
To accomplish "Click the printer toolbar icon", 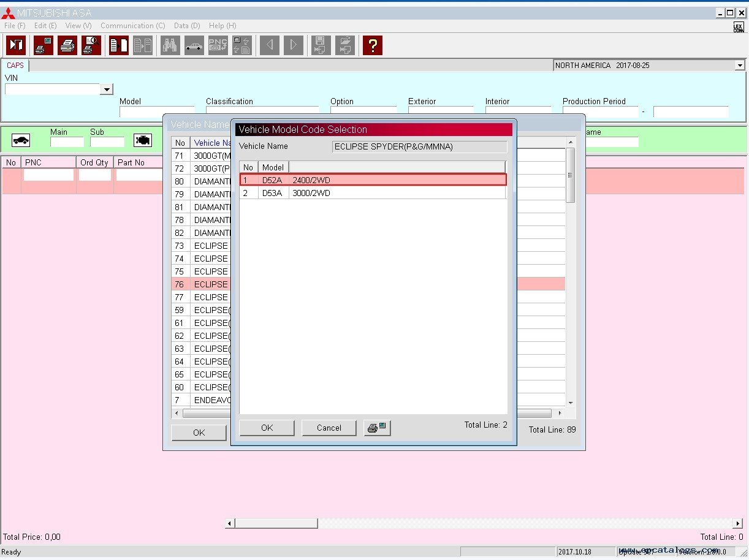I will (x=67, y=45).
